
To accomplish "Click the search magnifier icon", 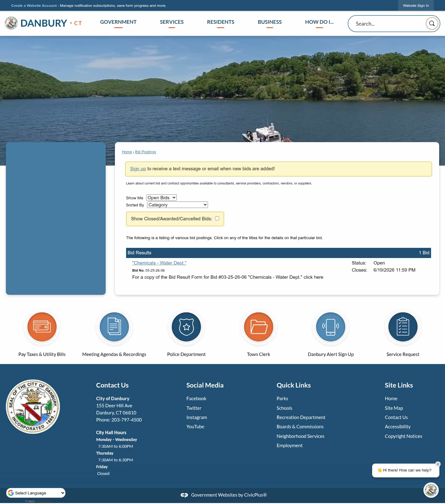I will point(432,23).
